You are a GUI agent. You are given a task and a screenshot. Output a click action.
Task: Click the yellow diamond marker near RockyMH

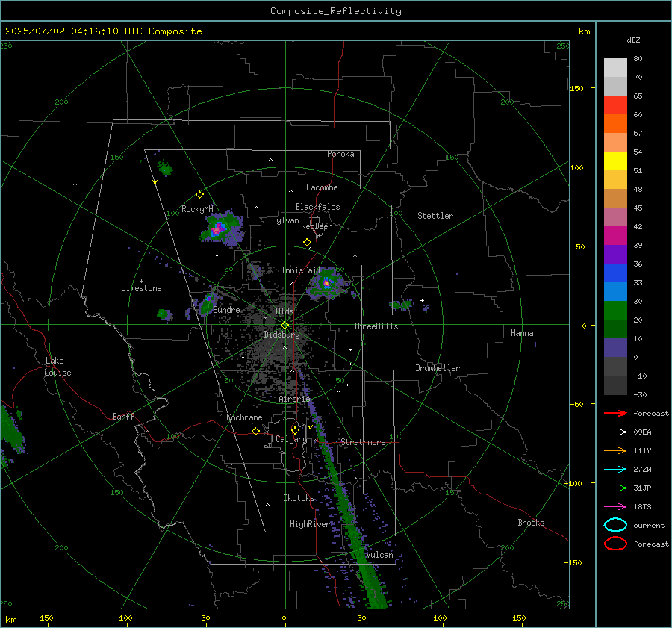(199, 195)
